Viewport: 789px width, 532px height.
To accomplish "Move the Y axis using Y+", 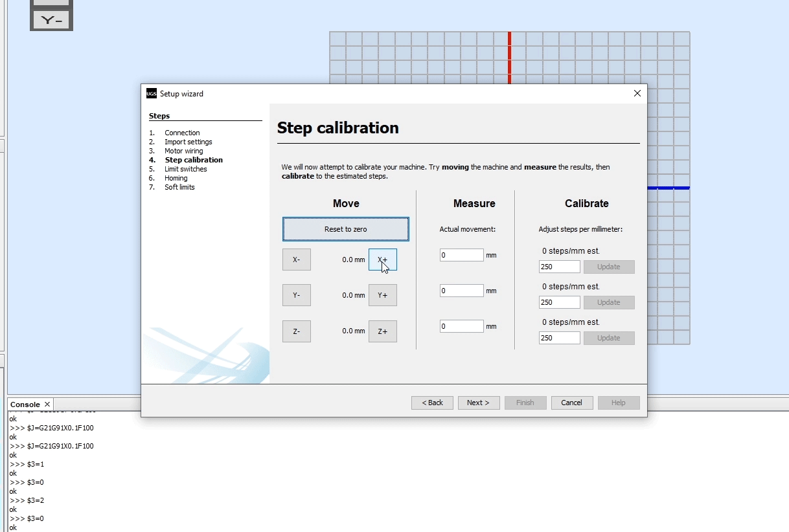I will (382, 294).
